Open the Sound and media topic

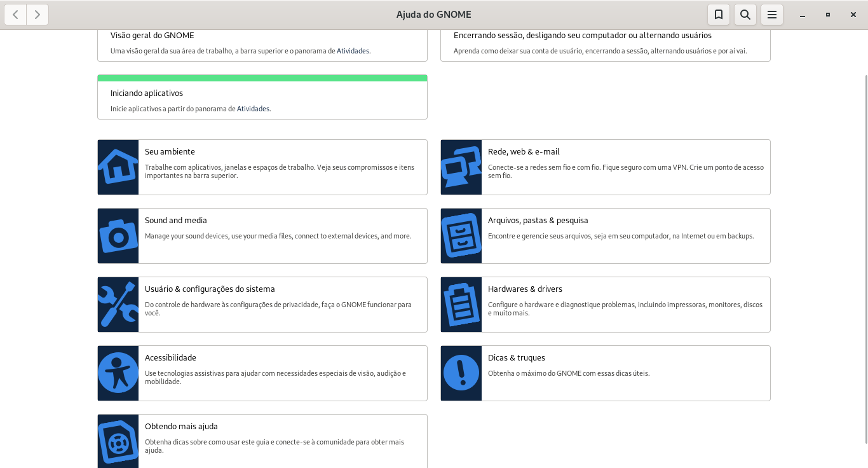[x=262, y=236]
